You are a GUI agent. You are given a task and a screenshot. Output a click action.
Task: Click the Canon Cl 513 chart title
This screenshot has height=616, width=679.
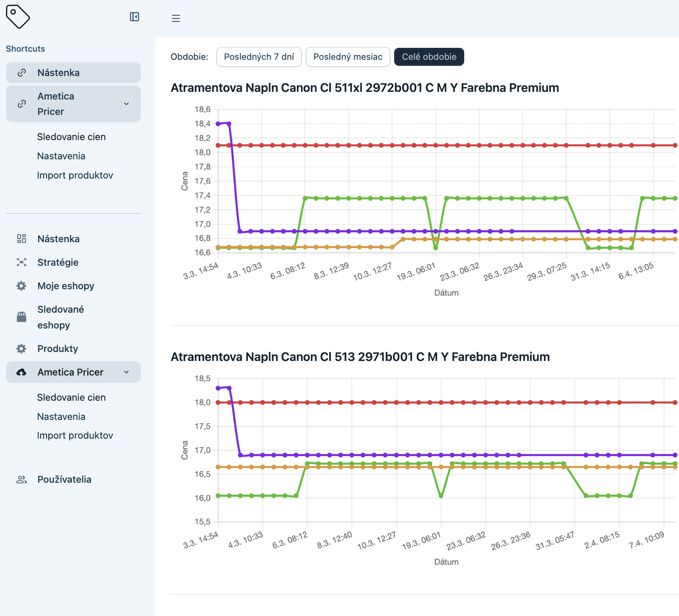[360, 357]
